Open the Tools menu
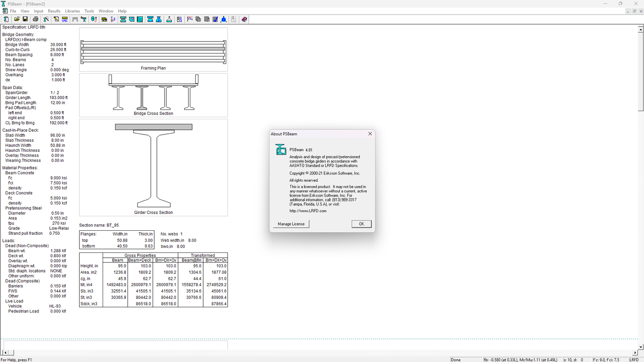This screenshot has width=644, height=362. coord(89,11)
